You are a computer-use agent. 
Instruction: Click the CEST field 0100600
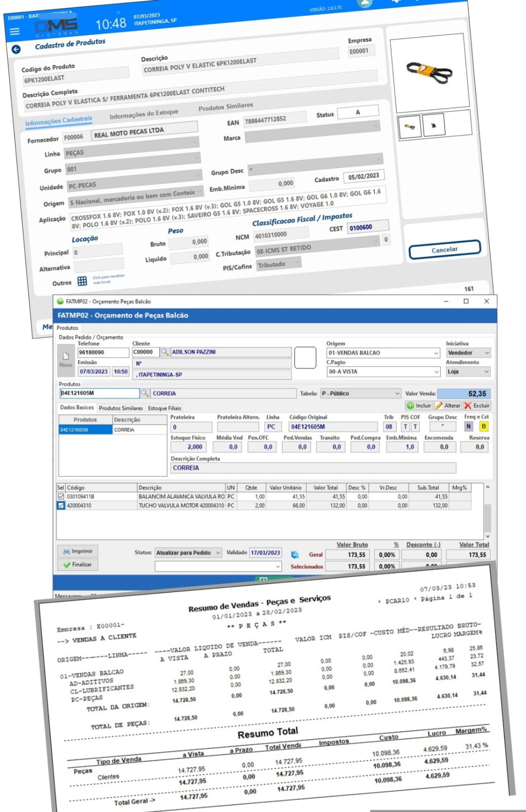pyautogui.click(x=368, y=226)
